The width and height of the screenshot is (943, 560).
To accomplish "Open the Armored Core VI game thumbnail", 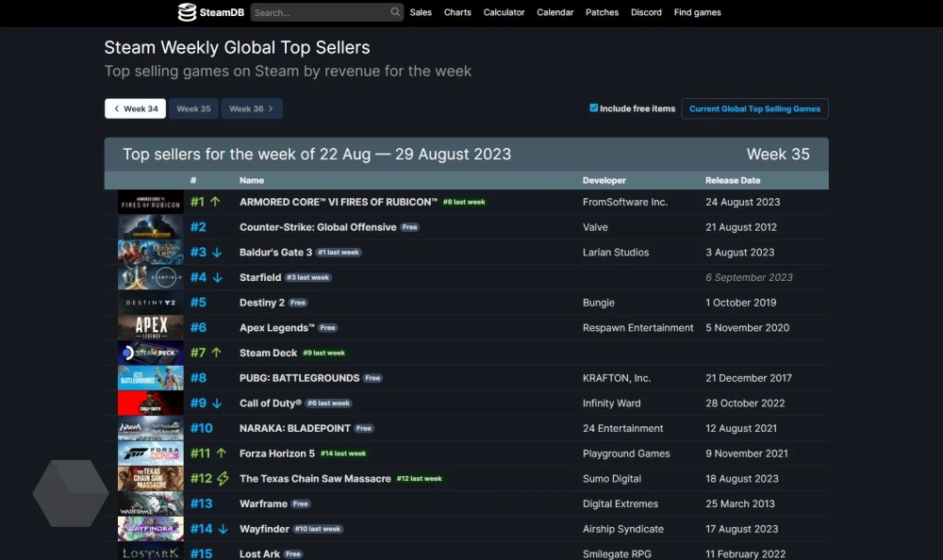I will pyautogui.click(x=150, y=202).
